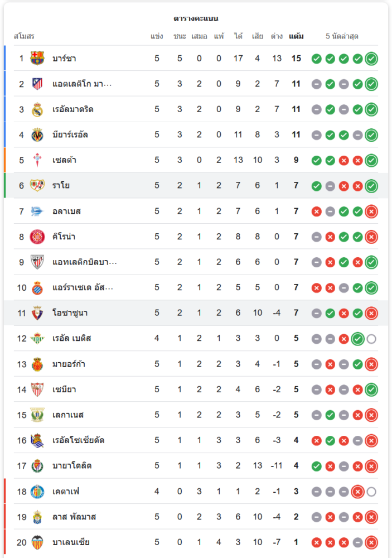
Task: Click the Sevilla club crest
Action: pyautogui.click(x=37, y=389)
